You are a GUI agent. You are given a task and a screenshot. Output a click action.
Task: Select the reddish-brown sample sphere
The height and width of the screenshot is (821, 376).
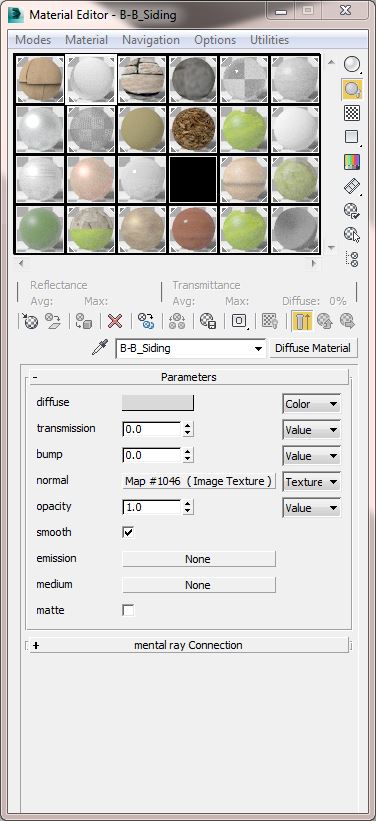(x=193, y=229)
